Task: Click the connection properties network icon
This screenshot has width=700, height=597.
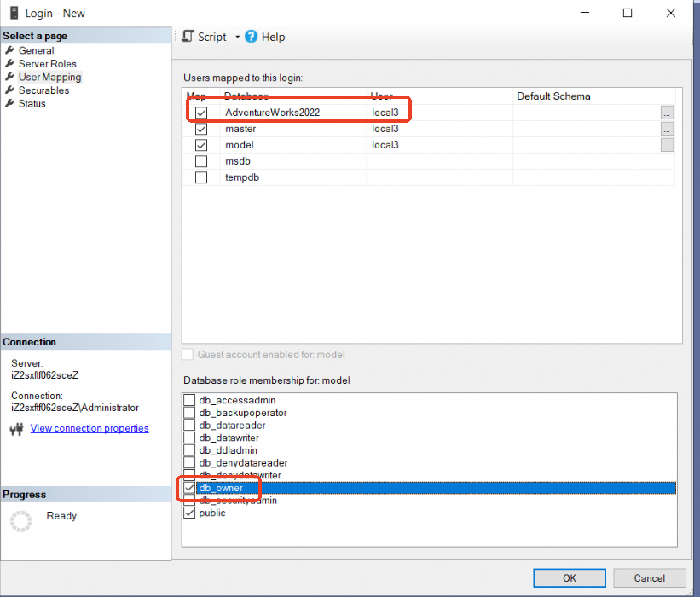Action: point(16,429)
